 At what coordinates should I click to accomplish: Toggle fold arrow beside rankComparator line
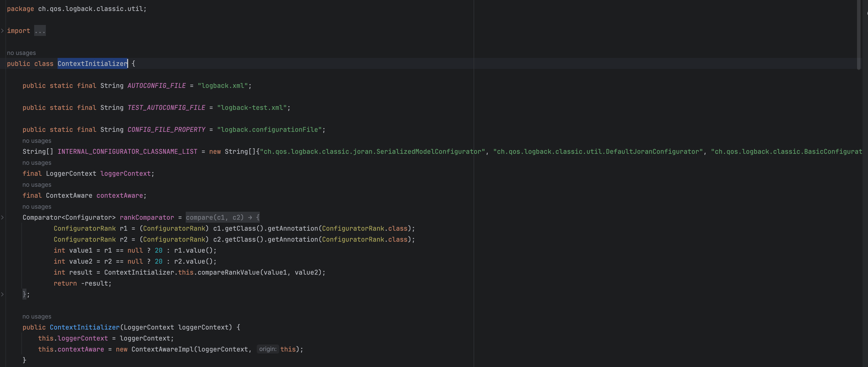tap(2, 217)
